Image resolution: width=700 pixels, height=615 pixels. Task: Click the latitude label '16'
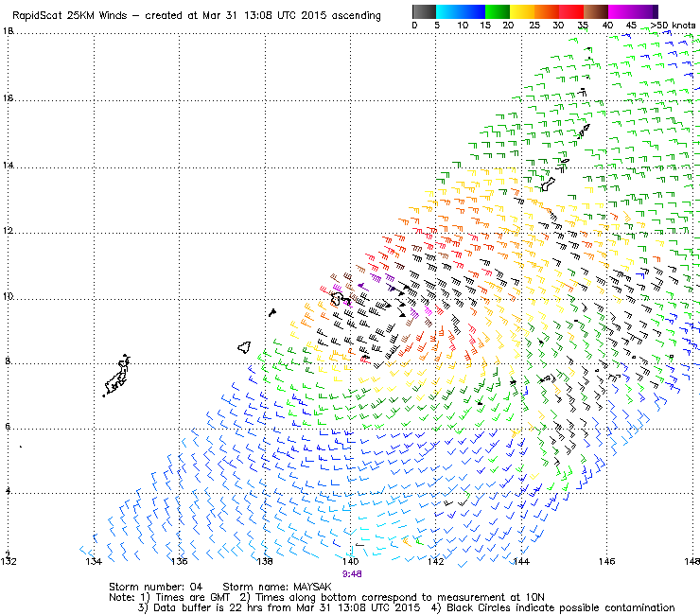8,97
